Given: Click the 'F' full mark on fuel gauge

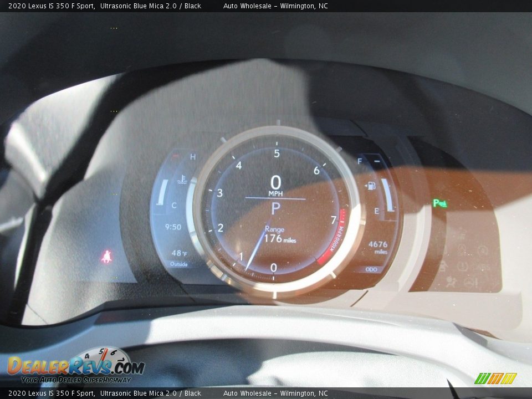Looking at the screenshot, I should pyautogui.click(x=360, y=161).
